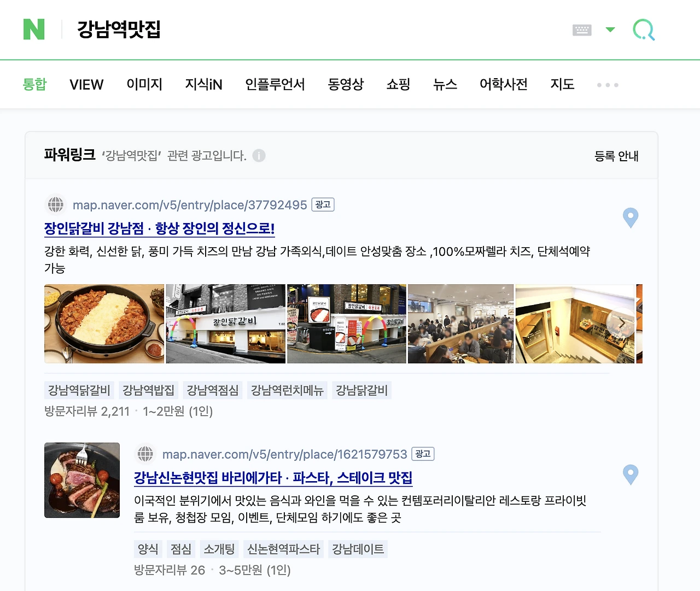The height and width of the screenshot is (591, 700).
Task: Click the info icon beside 파워링크 ad notice
Action: pos(259,156)
